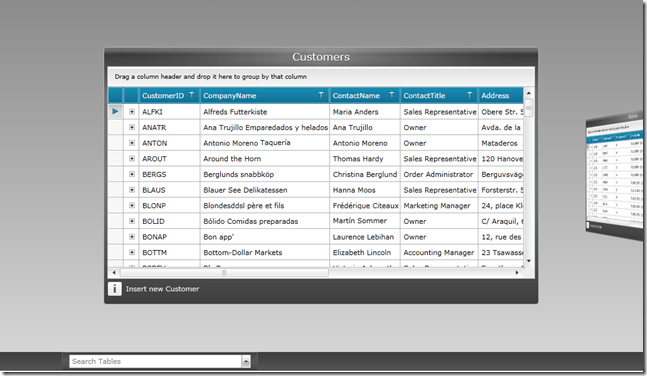Select contact name Maria Anders

point(365,112)
